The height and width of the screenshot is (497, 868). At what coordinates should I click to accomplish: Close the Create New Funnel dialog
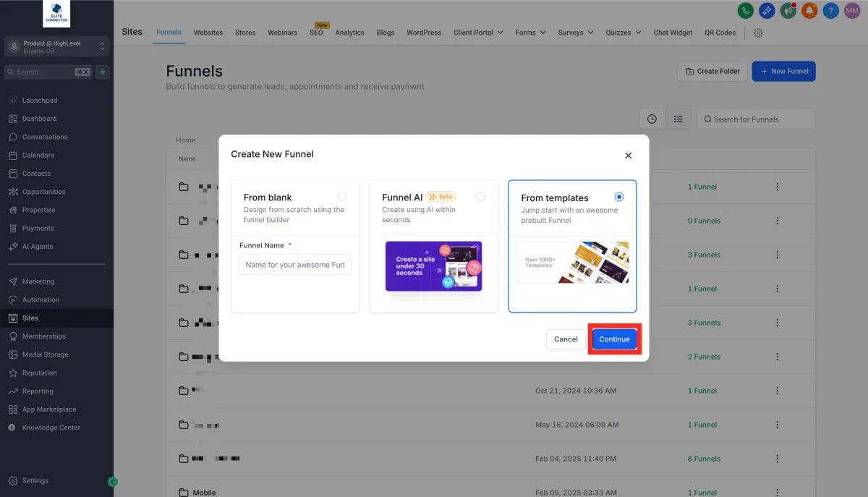pyautogui.click(x=628, y=155)
